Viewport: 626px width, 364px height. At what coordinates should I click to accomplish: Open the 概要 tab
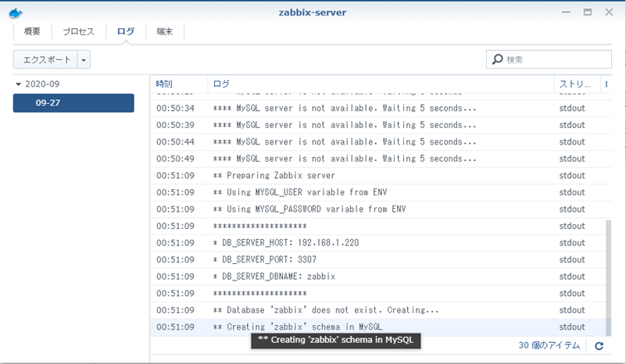(32, 31)
